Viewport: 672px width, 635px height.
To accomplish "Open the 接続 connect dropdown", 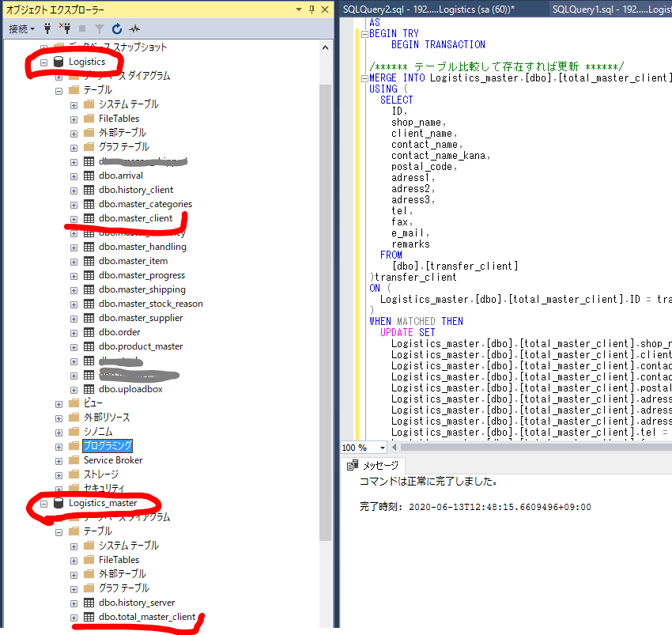I will click(x=21, y=29).
